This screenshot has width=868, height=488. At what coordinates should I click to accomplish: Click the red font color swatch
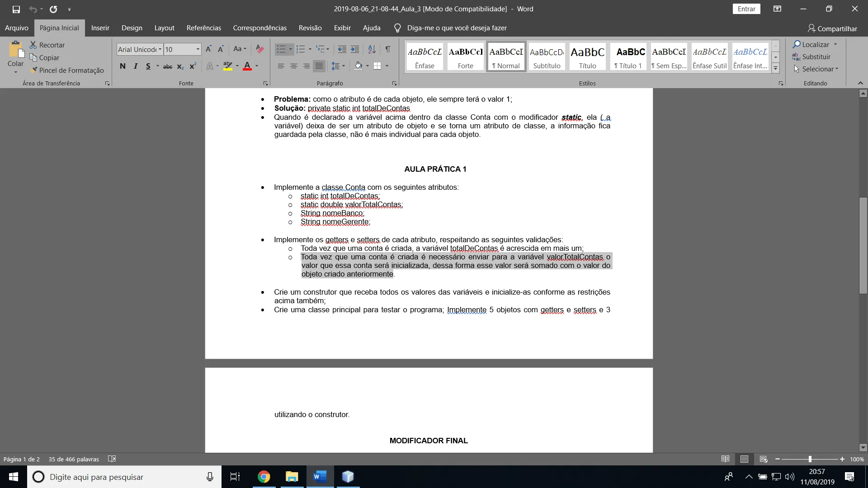click(247, 66)
